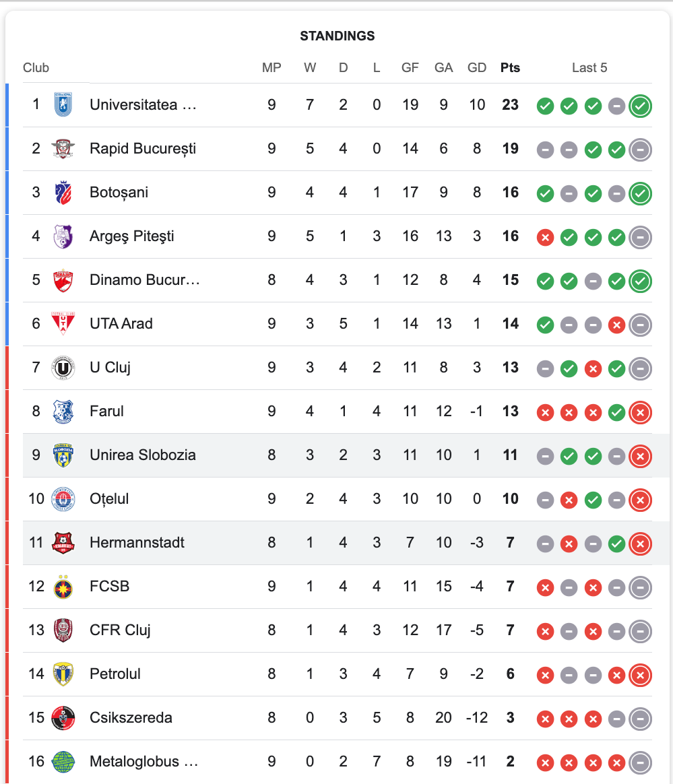Click Farul's most recent loss indicator
673x784 pixels.
[x=640, y=412]
